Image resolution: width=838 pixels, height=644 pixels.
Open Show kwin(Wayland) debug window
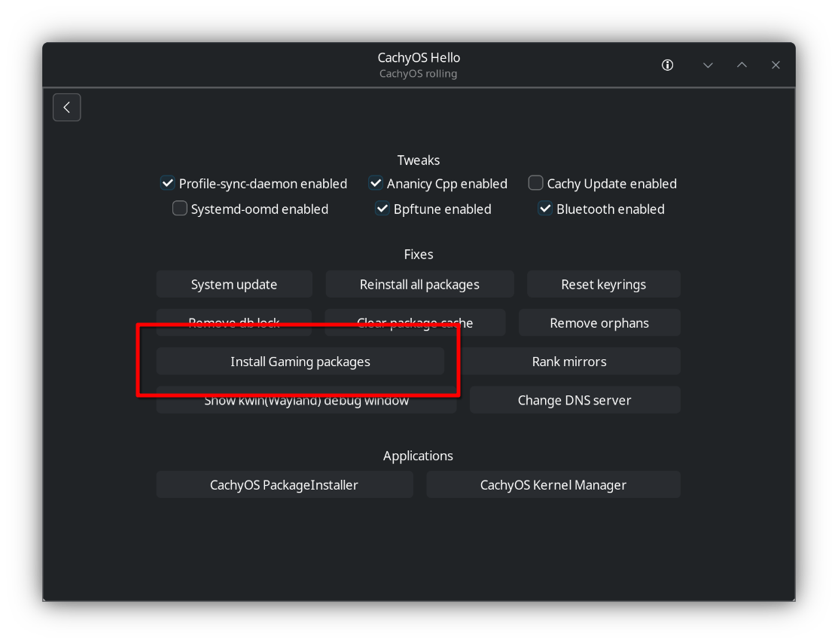click(x=306, y=400)
